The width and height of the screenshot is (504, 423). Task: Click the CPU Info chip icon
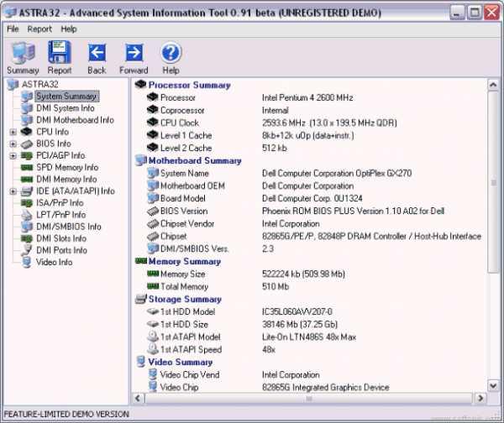27,132
